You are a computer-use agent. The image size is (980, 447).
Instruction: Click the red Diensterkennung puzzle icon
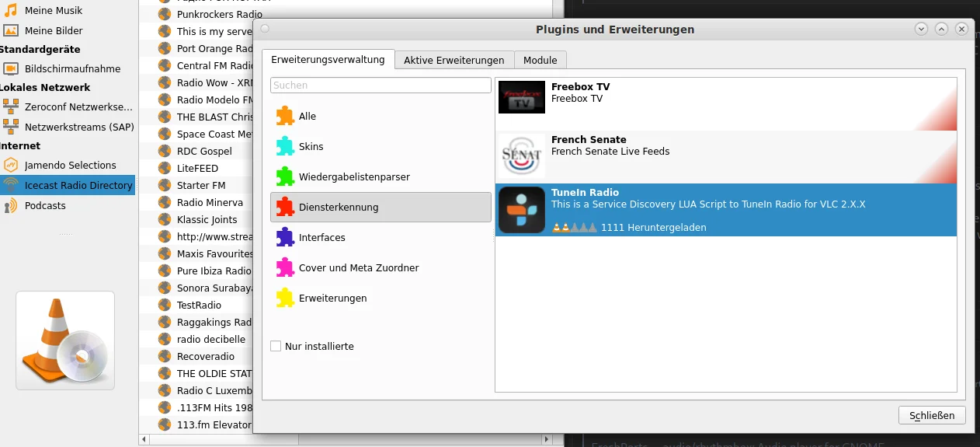pos(285,207)
